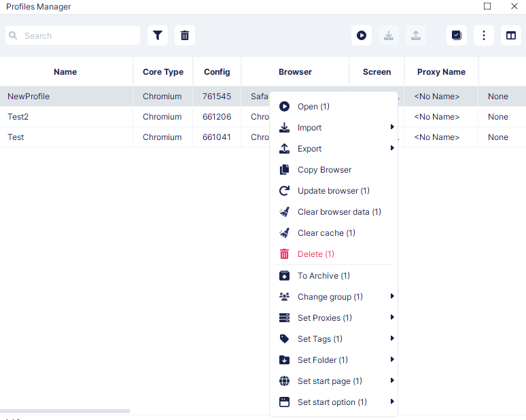Toggle the select-all checkbox icon in toolbar
The height and width of the screenshot is (420, 526).
pyautogui.click(x=457, y=35)
